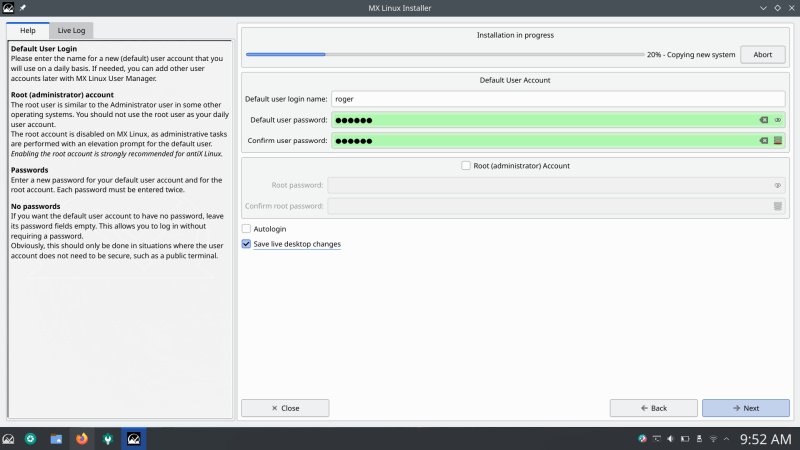800x450 pixels.
Task: Click the 'Default user login name:' label
Action: coord(286,99)
